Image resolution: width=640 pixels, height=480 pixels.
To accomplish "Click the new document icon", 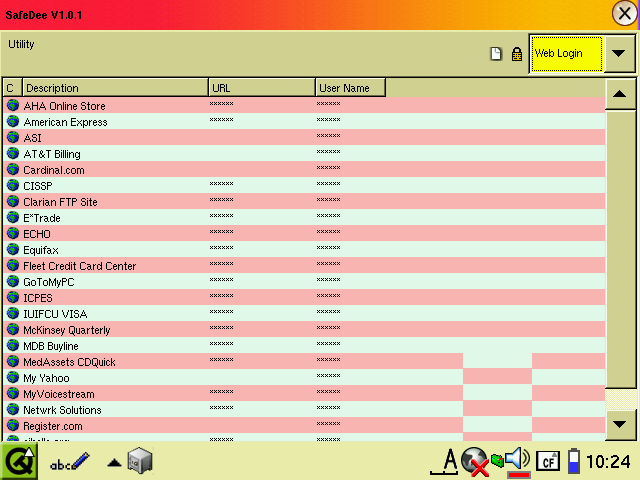I will (x=496, y=53).
